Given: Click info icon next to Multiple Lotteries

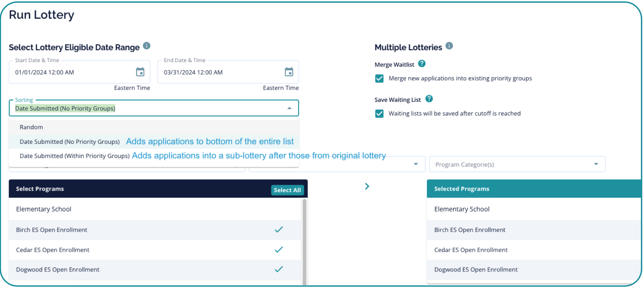Looking at the screenshot, I should pos(449,46).
